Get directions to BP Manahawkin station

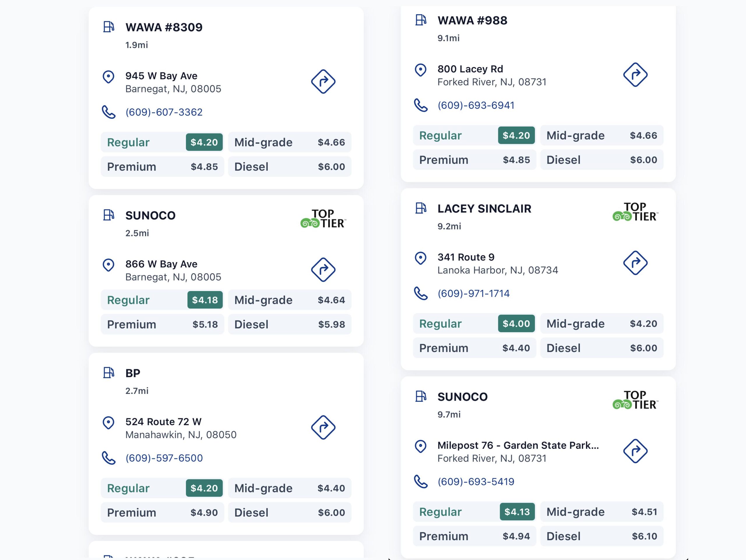pyautogui.click(x=323, y=427)
